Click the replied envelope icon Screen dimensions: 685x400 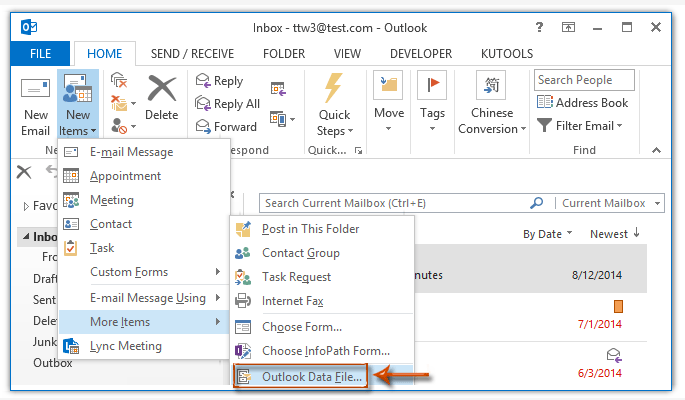pos(614,355)
